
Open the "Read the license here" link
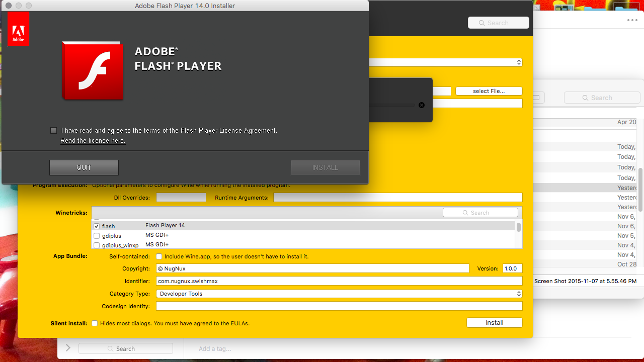tap(93, 140)
